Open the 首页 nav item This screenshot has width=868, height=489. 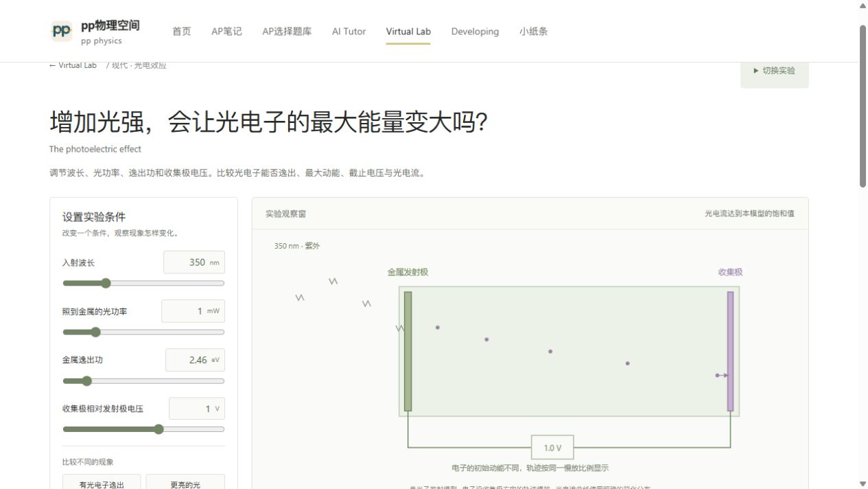[x=182, y=32]
